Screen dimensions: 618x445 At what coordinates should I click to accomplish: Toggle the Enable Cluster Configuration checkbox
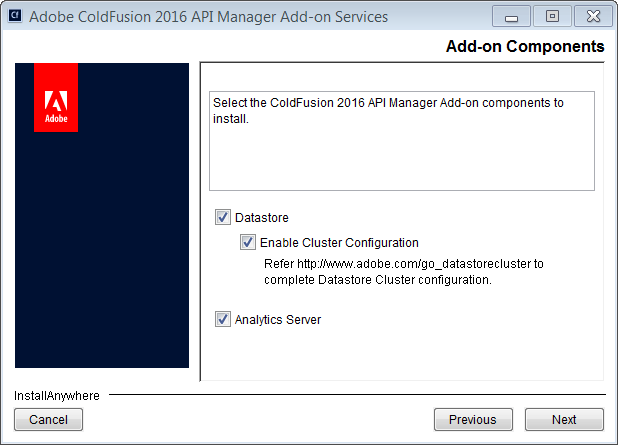248,242
